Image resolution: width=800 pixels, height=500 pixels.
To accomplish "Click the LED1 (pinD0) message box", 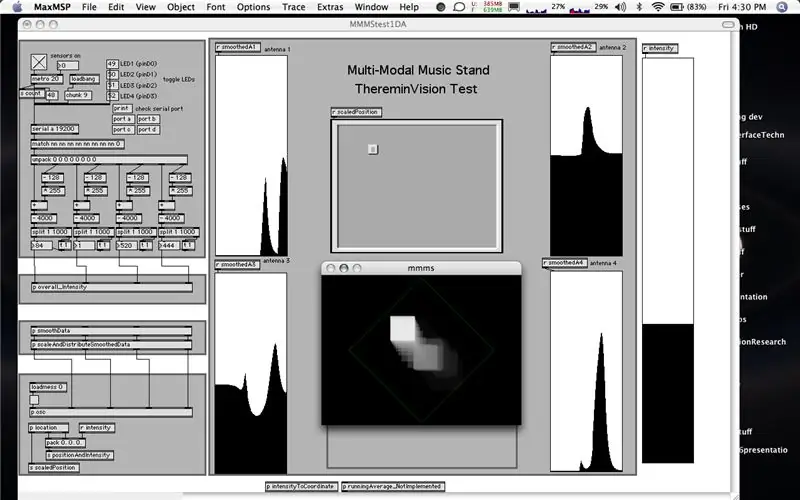I will pyautogui.click(x=112, y=64).
